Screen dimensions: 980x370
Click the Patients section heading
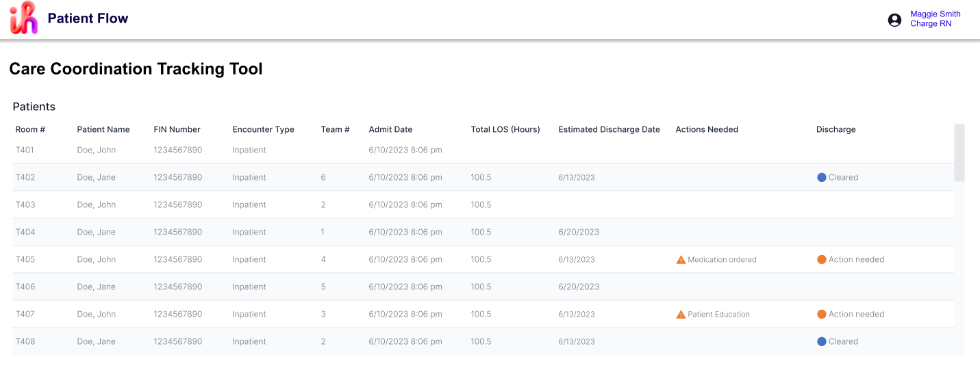(x=34, y=107)
